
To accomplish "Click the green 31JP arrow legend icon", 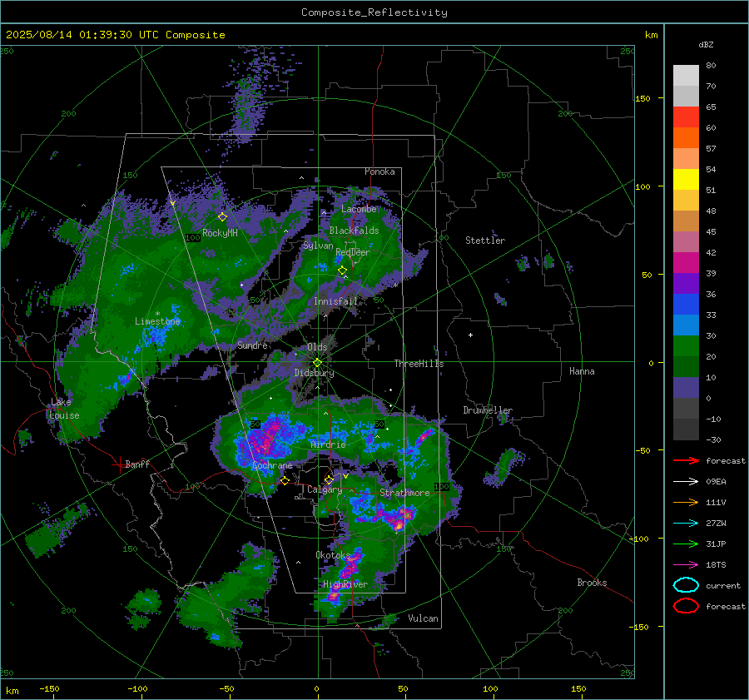I will tap(686, 544).
